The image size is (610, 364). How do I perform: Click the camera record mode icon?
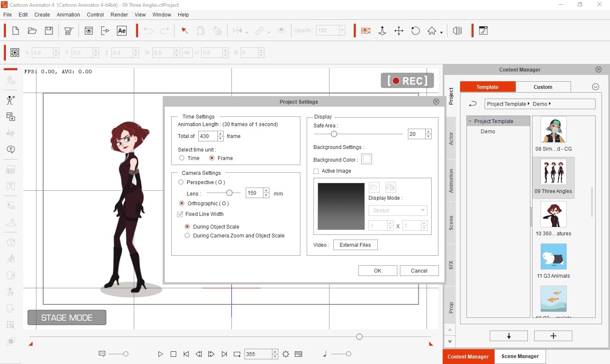366,30
